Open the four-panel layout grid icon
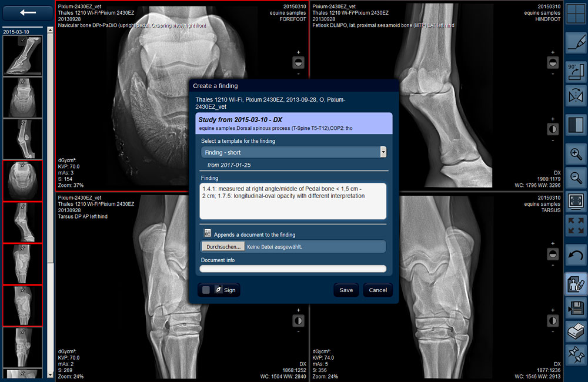This screenshot has width=588, height=382. click(x=576, y=13)
